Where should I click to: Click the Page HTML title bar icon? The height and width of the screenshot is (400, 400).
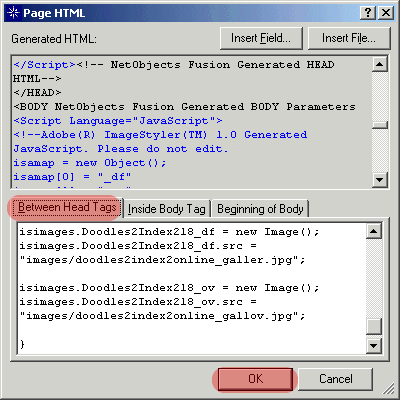pyautogui.click(x=13, y=13)
